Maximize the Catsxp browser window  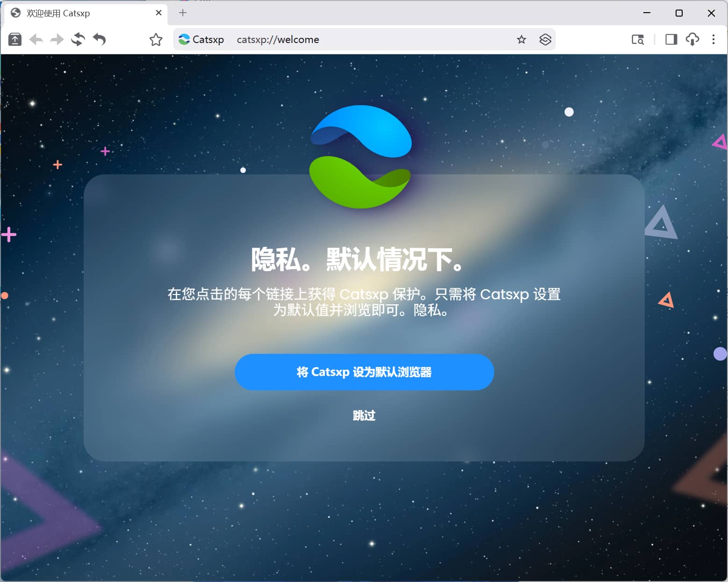[x=679, y=13]
